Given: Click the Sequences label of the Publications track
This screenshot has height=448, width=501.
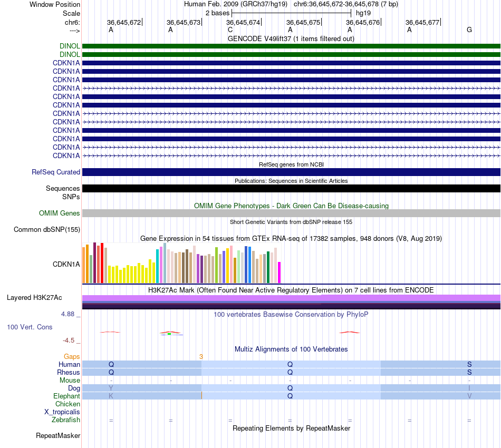Looking at the screenshot, I should tap(63, 188).
